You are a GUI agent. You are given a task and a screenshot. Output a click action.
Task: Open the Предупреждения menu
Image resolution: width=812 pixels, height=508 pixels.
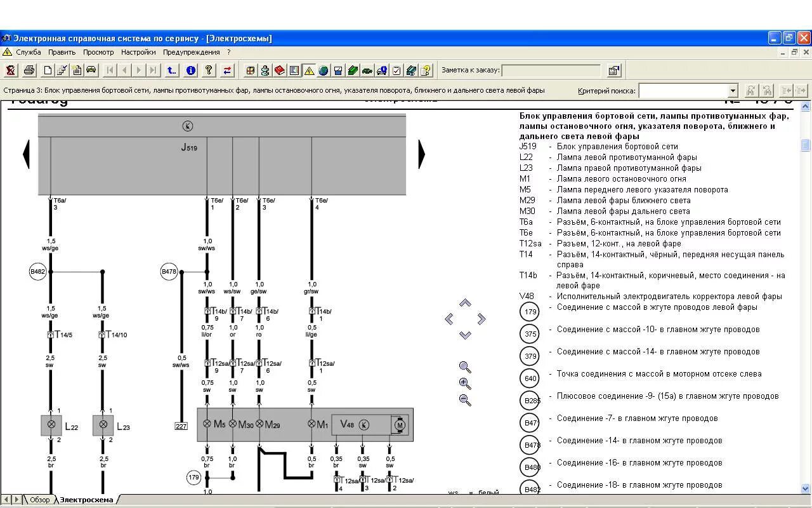point(191,52)
